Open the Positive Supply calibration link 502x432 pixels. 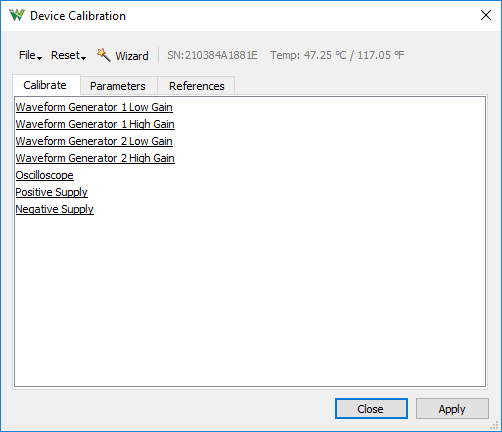tap(51, 192)
